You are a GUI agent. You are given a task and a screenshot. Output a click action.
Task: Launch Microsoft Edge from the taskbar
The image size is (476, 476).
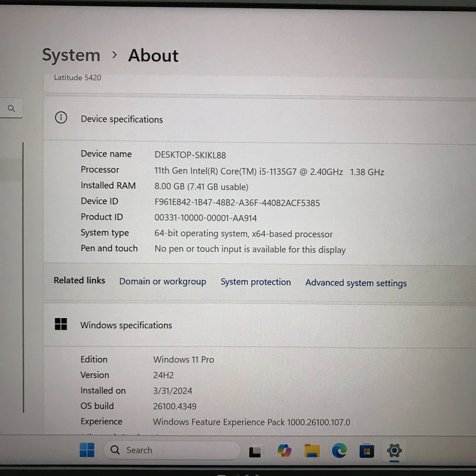pyautogui.click(x=339, y=450)
